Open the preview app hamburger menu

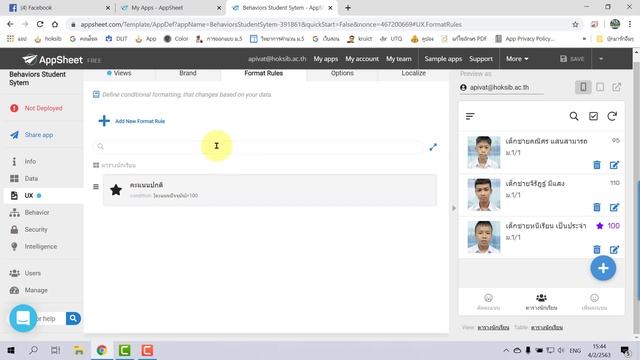click(470, 116)
